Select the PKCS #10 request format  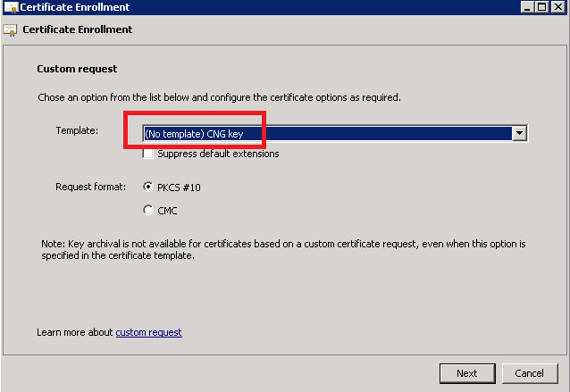(x=148, y=188)
